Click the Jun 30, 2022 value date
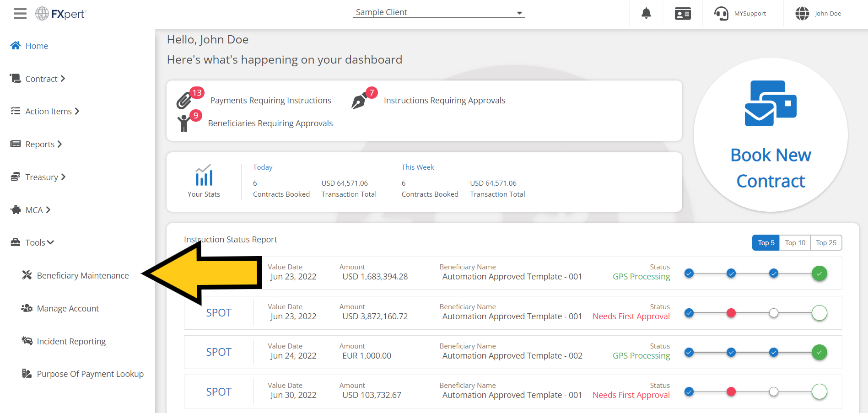The height and width of the screenshot is (413, 868). point(293,395)
